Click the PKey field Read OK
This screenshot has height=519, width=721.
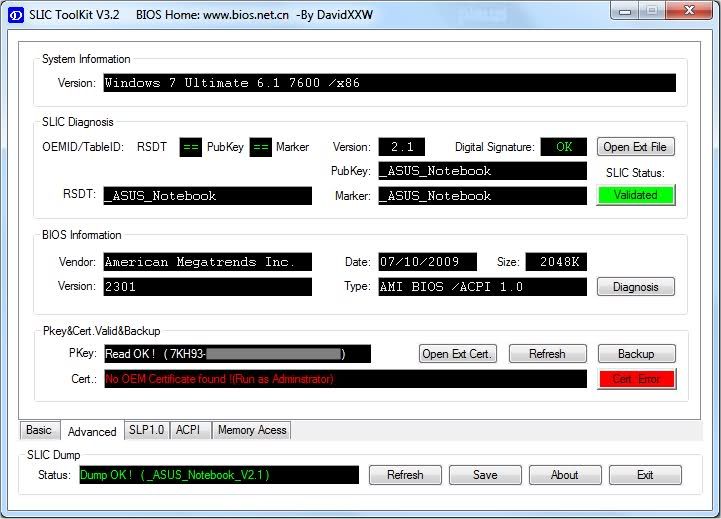pyautogui.click(x=237, y=354)
